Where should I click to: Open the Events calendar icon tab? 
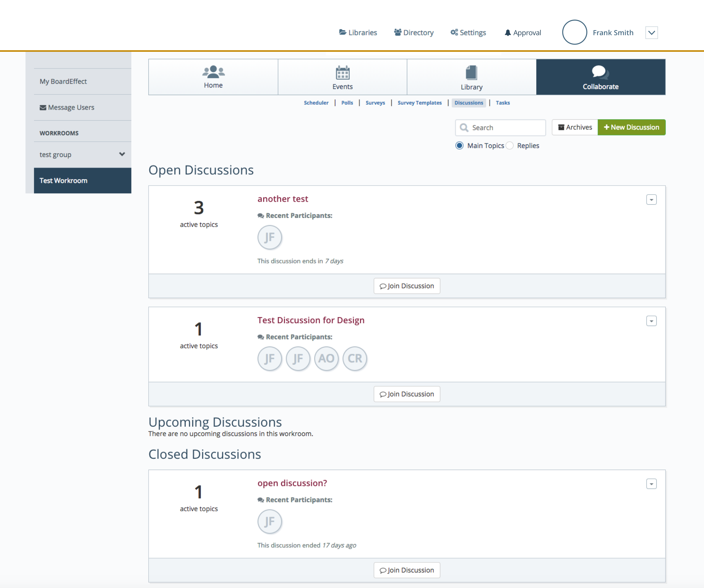point(342,72)
